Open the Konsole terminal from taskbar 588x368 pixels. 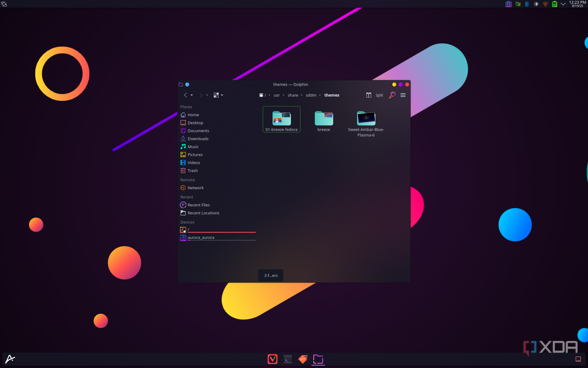click(288, 359)
